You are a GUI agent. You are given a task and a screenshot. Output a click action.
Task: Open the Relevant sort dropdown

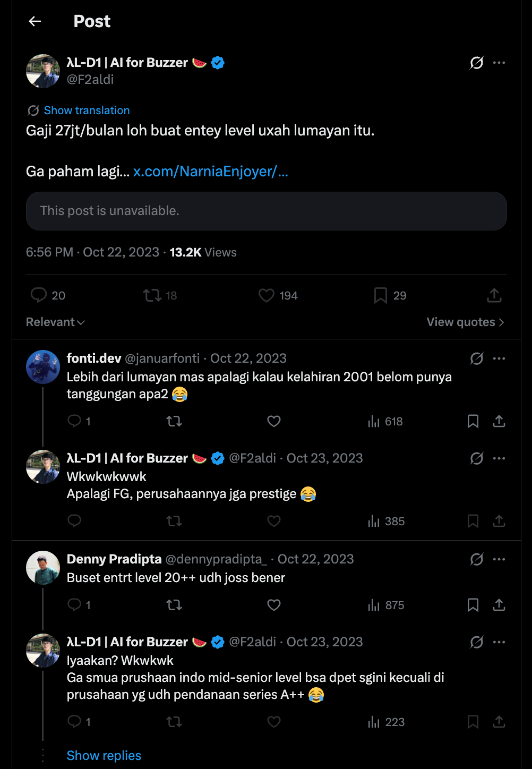click(x=55, y=322)
